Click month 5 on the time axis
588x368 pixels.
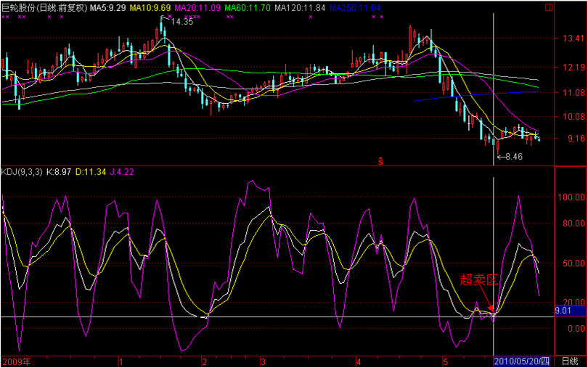(446, 362)
